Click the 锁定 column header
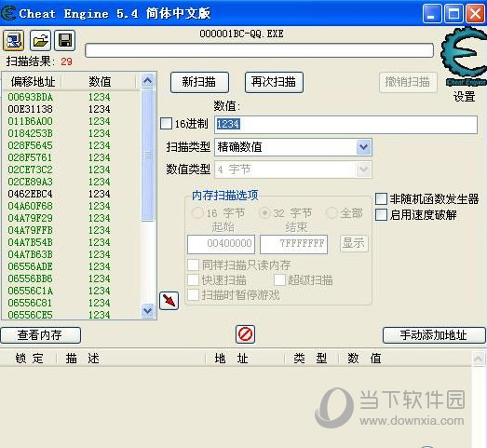The width and height of the screenshot is (487, 448). point(30,359)
